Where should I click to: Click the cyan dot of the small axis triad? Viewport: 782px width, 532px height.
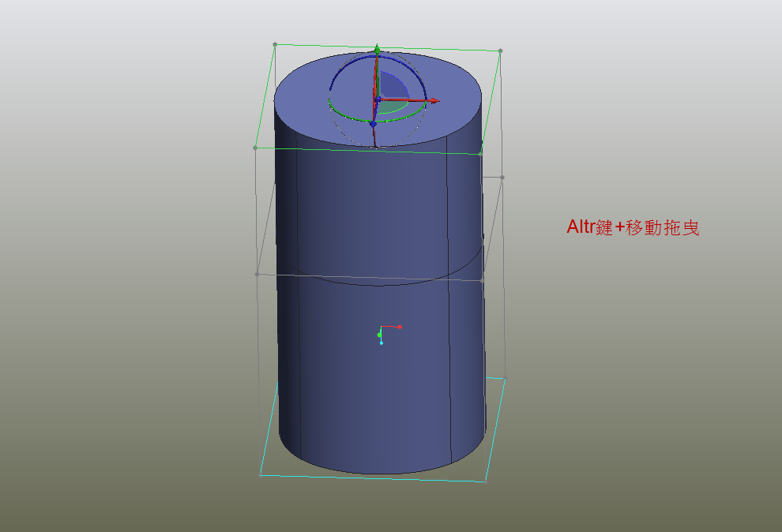[x=382, y=343]
